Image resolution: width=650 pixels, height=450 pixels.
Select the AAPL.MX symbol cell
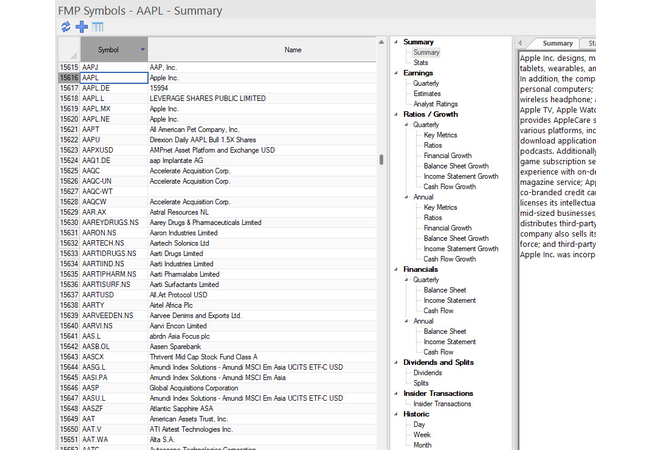[x=114, y=109]
